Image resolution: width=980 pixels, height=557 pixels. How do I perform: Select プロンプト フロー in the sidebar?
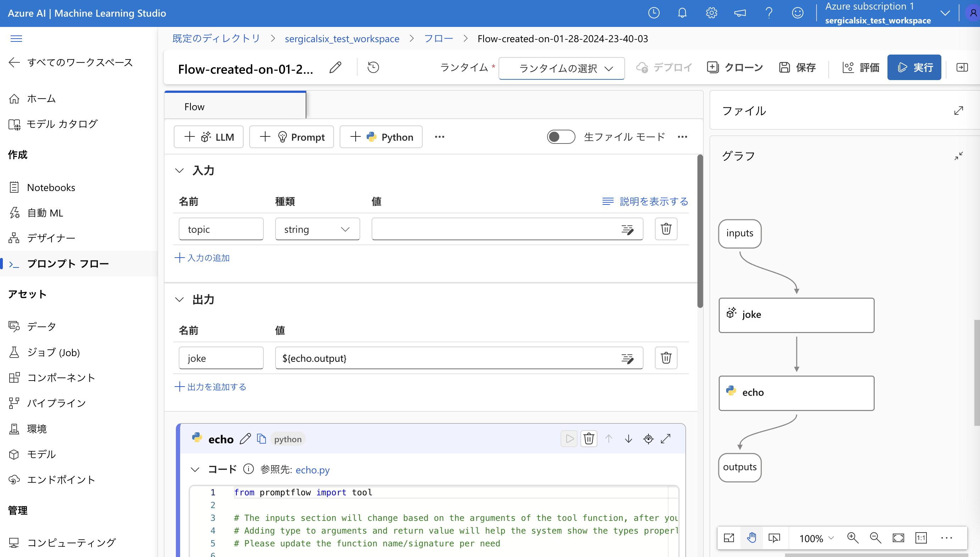click(x=68, y=263)
